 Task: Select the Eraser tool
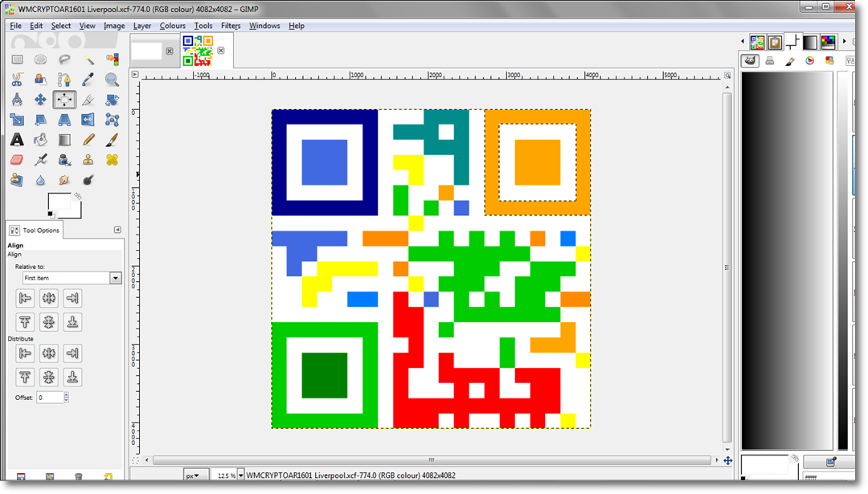click(17, 160)
